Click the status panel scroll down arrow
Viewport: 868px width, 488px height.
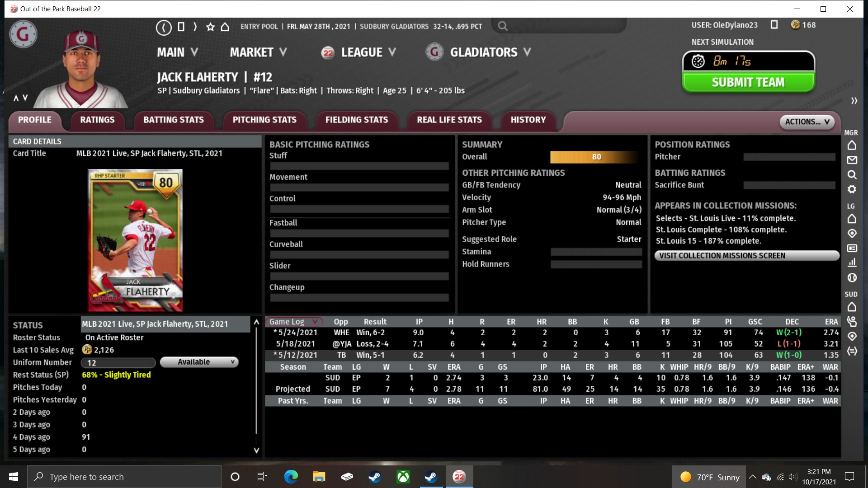(256, 450)
